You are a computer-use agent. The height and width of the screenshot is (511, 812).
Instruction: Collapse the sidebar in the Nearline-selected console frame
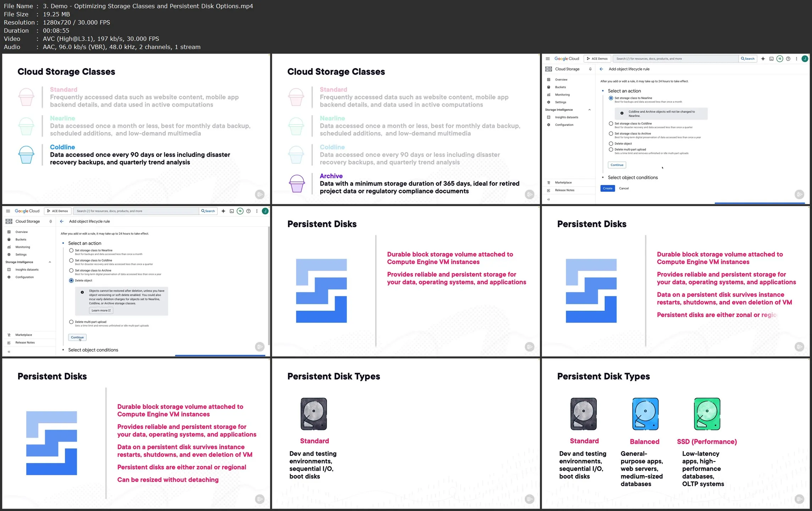point(549,200)
